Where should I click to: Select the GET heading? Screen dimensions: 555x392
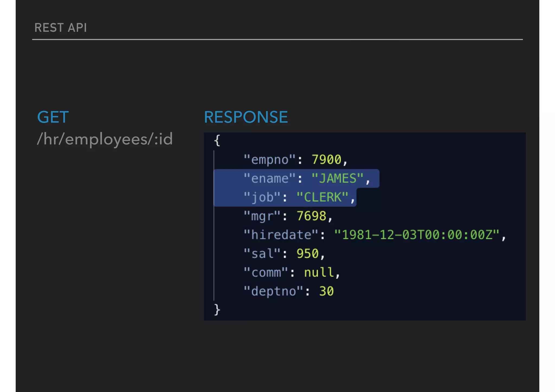click(53, 117)
